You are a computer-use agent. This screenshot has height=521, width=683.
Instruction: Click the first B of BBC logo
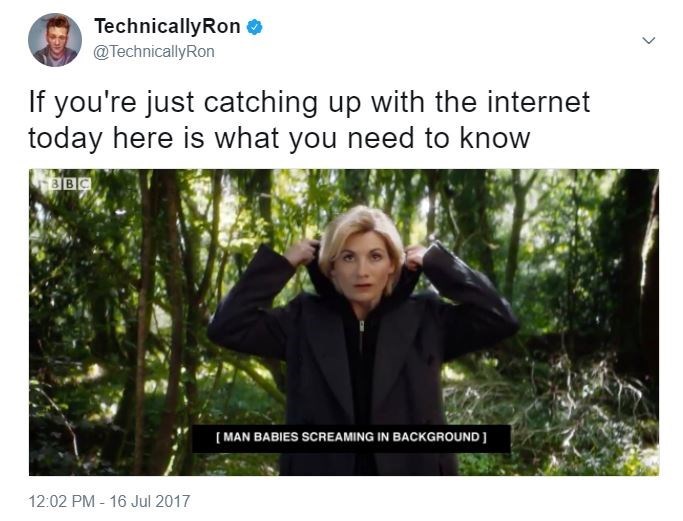point(57,184)
